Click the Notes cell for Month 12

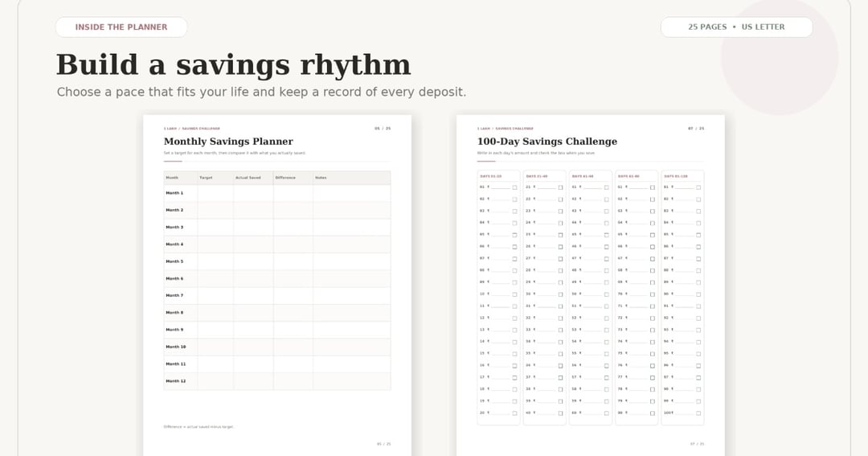click(352, 381)
